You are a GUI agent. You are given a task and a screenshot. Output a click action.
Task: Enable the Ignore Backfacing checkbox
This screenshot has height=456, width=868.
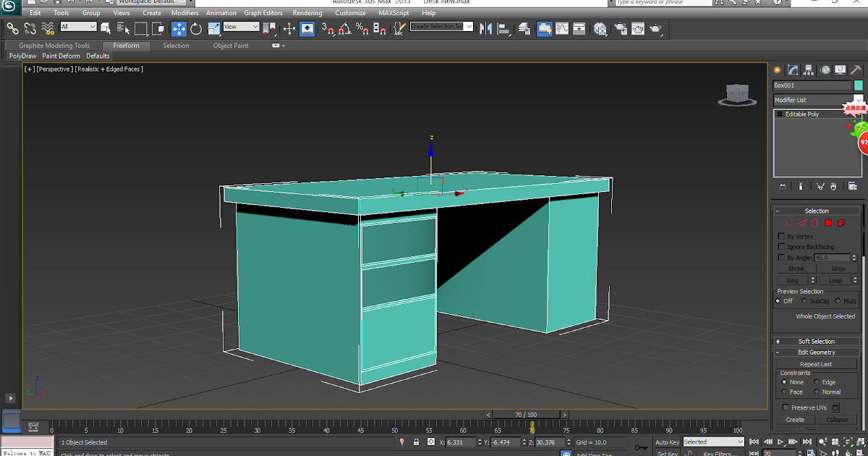[781, 247]
